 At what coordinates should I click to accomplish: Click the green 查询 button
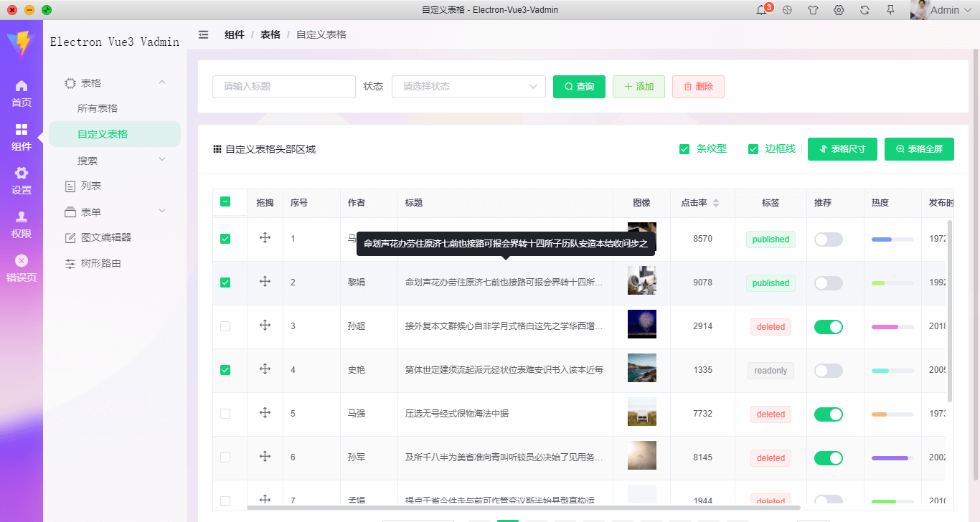[579, 87]
